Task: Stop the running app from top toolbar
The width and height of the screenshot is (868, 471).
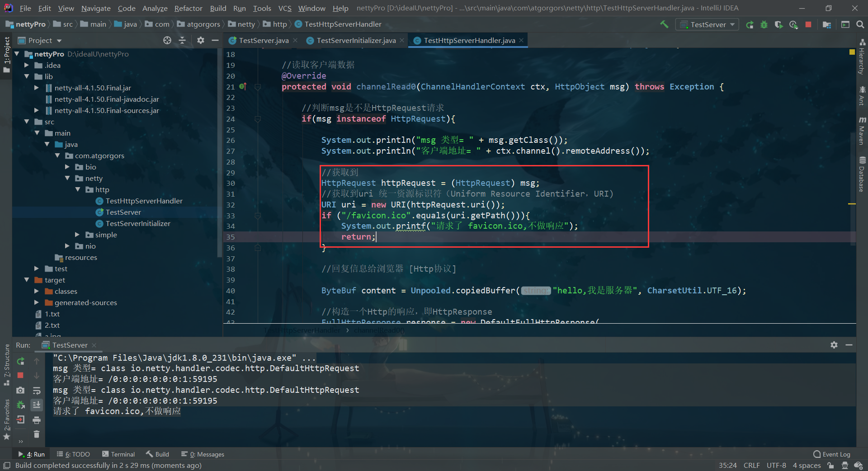Action: tap(808, 24)
